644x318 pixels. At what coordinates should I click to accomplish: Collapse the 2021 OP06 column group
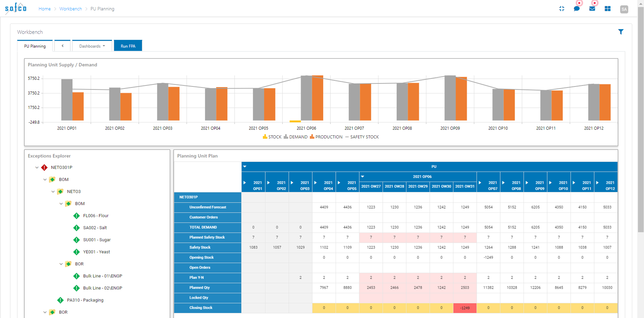pyautogui.click(x=363, y=176)
